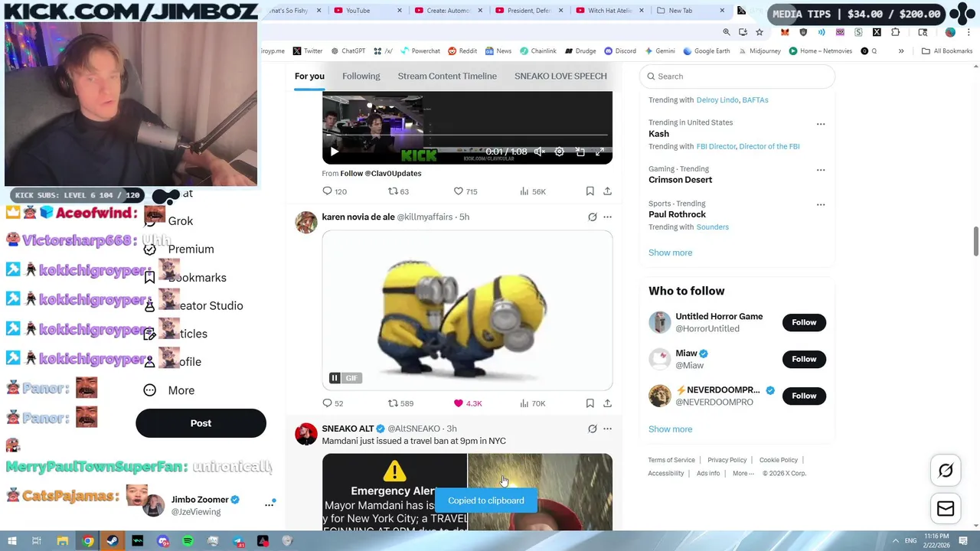The image size is (980, 551).
Task: Switch to the For you tab
Action: click(x=309, y=76)
